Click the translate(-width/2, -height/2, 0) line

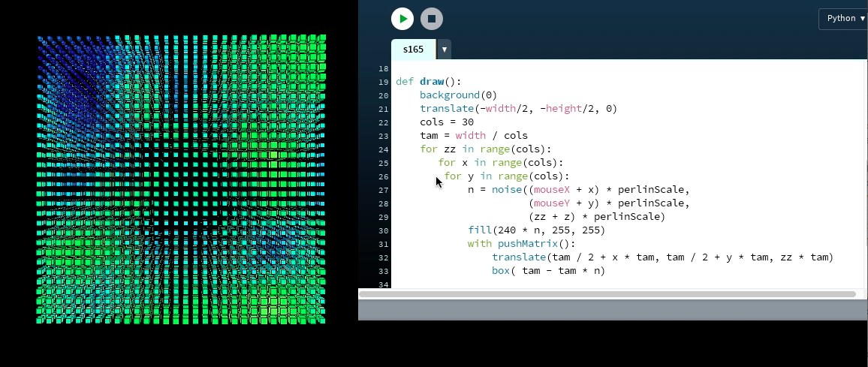coord(518,109)
